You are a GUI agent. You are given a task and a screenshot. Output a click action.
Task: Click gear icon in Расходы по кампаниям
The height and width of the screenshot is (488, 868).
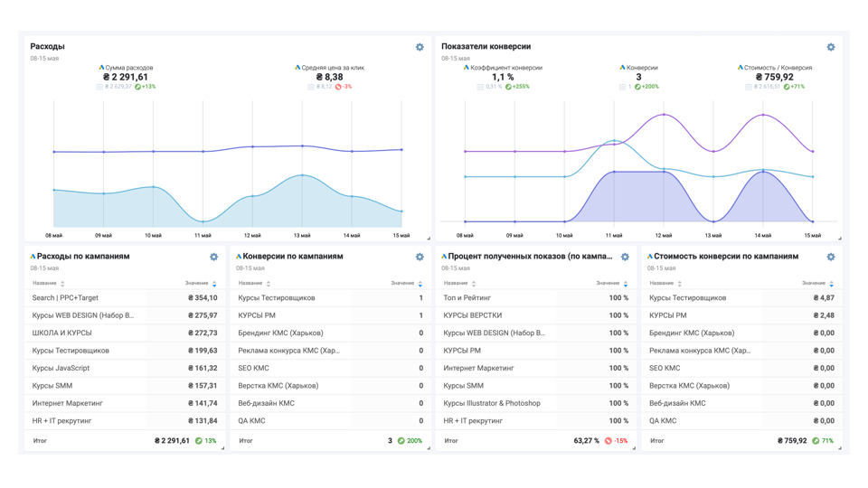pos(214,257)
